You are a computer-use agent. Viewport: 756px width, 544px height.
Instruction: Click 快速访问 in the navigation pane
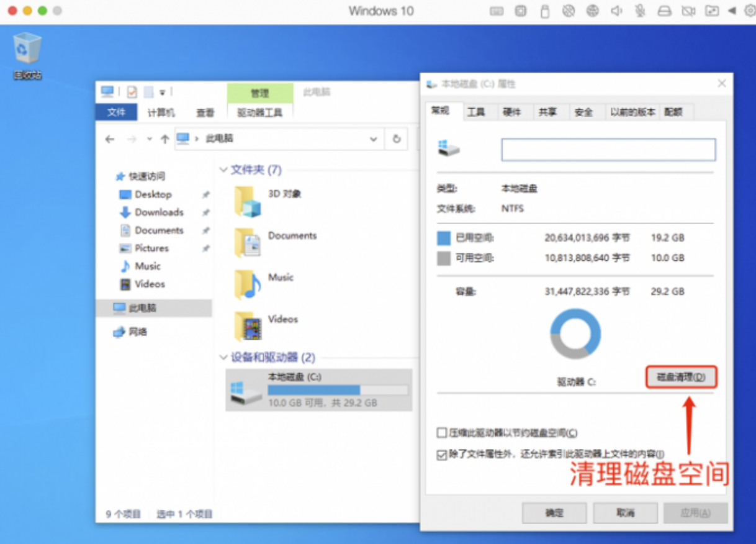[x=140, y=176]
